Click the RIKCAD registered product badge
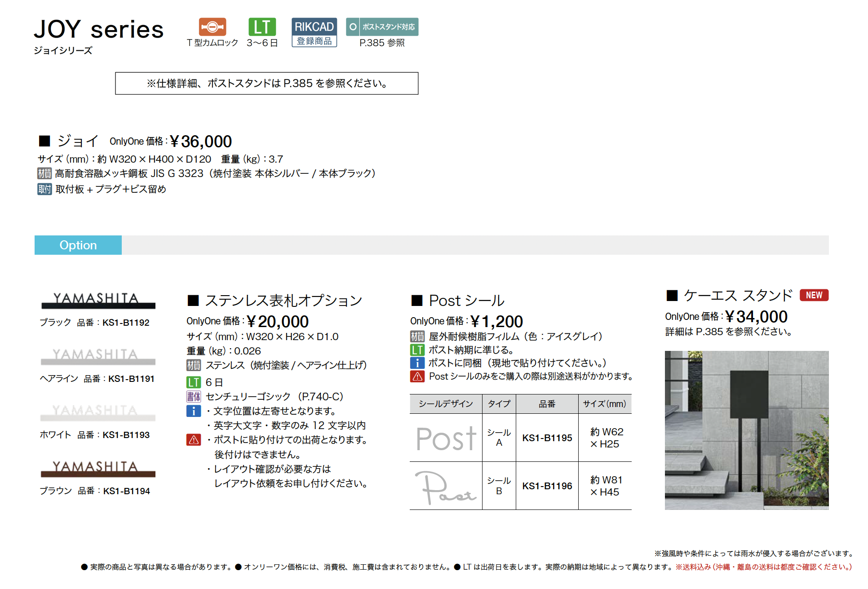 click(x=314, y=32)
